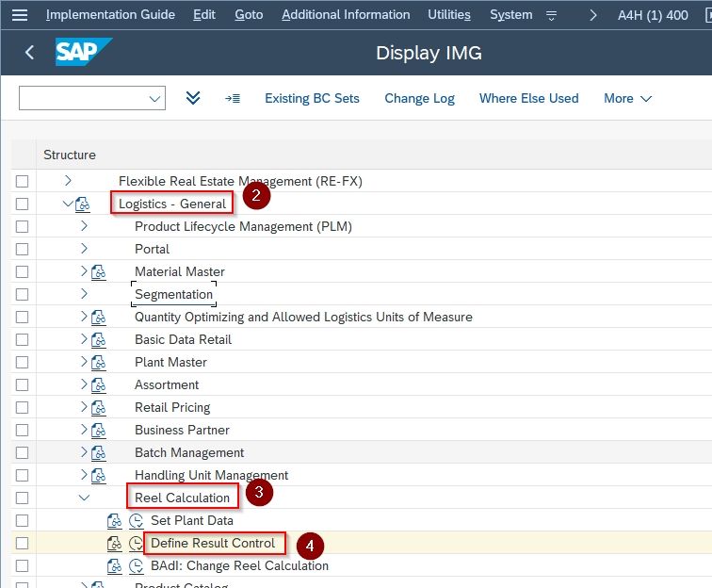Open documentation icon for Quantity Optimizing row
The height and width of the screenshot is (588, 712).
(99, 317)
